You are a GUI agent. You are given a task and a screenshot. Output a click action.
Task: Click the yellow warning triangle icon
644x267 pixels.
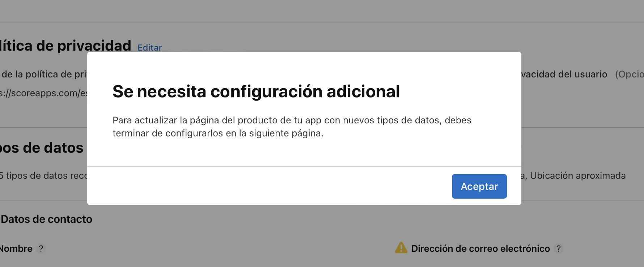pos(401,247)
